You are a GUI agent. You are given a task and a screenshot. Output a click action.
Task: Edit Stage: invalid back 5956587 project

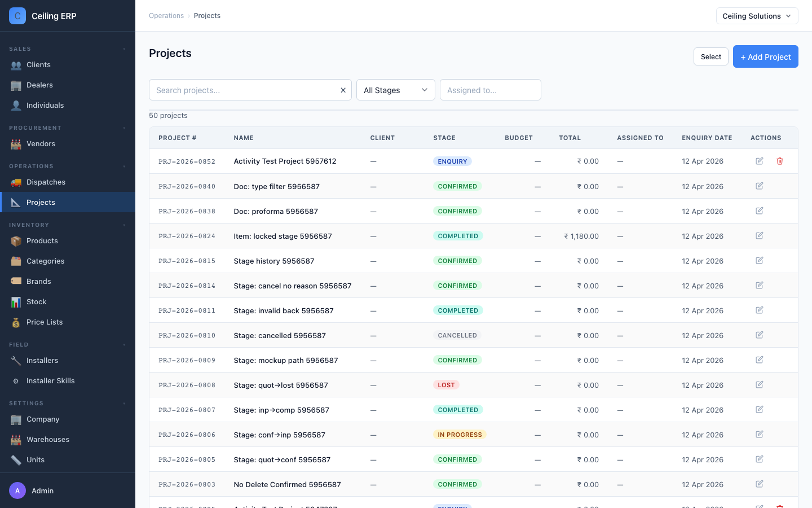click(760, 310)
